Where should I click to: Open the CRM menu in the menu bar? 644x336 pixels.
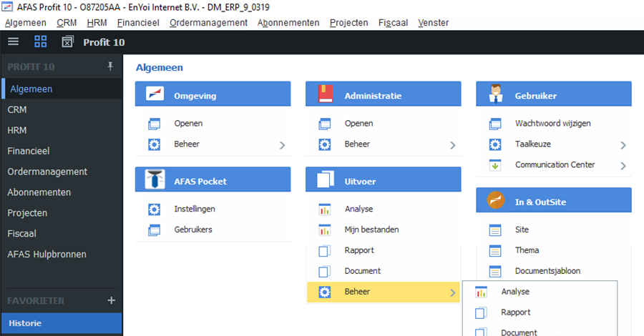67,23
